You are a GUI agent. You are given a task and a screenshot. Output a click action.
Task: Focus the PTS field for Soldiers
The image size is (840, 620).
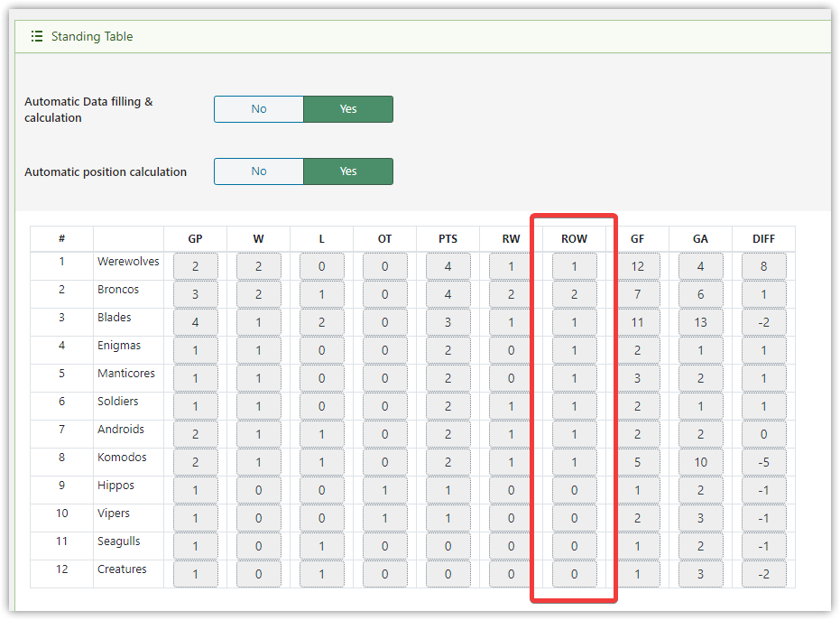pos(448,406)
